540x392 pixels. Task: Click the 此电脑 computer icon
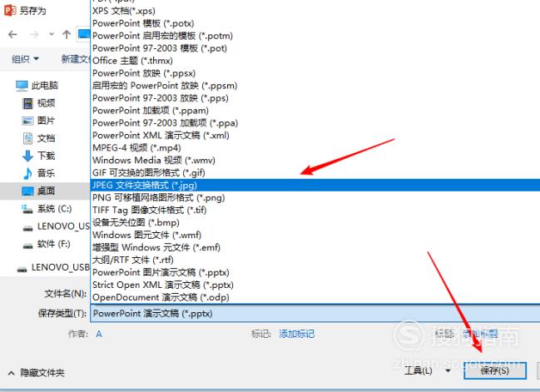tap(22, 86)
